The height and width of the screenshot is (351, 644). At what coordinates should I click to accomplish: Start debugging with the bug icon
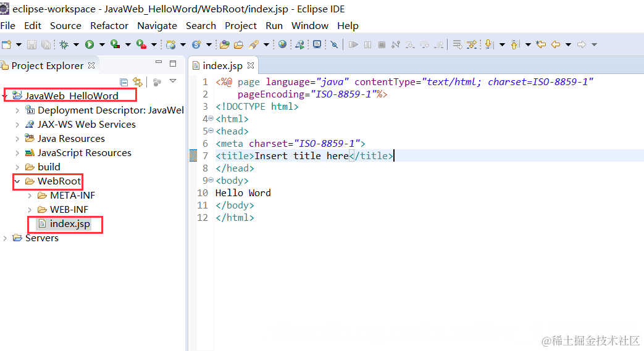coord(64,44)
